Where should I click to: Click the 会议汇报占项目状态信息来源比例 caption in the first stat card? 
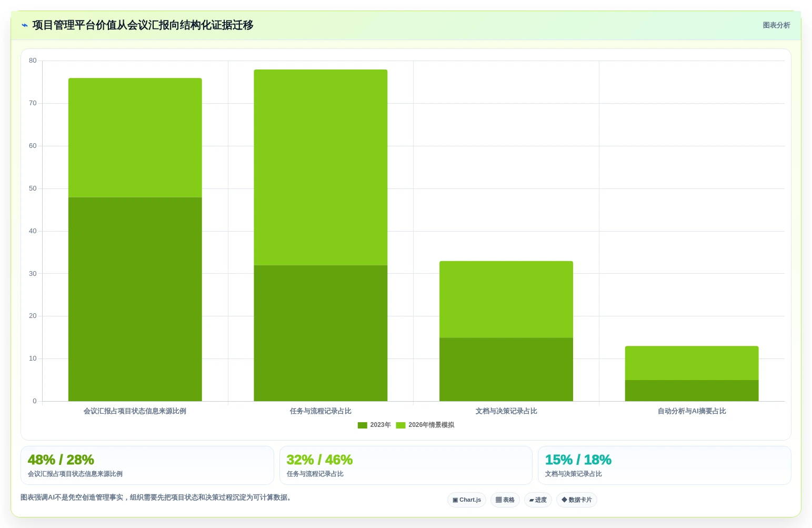click(75, 474)
